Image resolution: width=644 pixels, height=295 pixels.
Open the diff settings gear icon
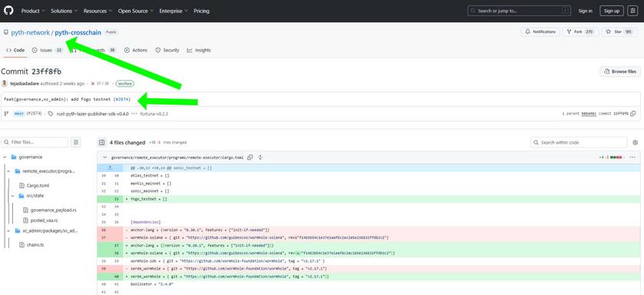point(635,142)
